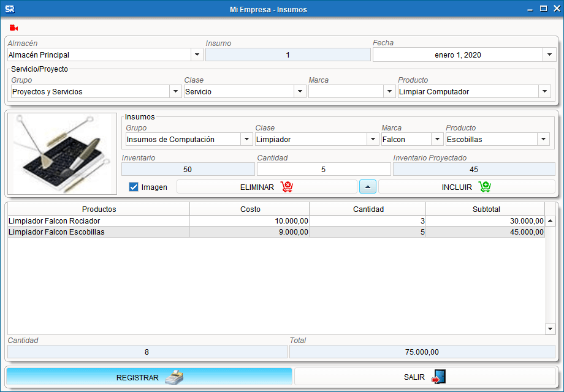Close the Mi Empresa - Insumos window

pyautogui.click(x=557, y=9)
